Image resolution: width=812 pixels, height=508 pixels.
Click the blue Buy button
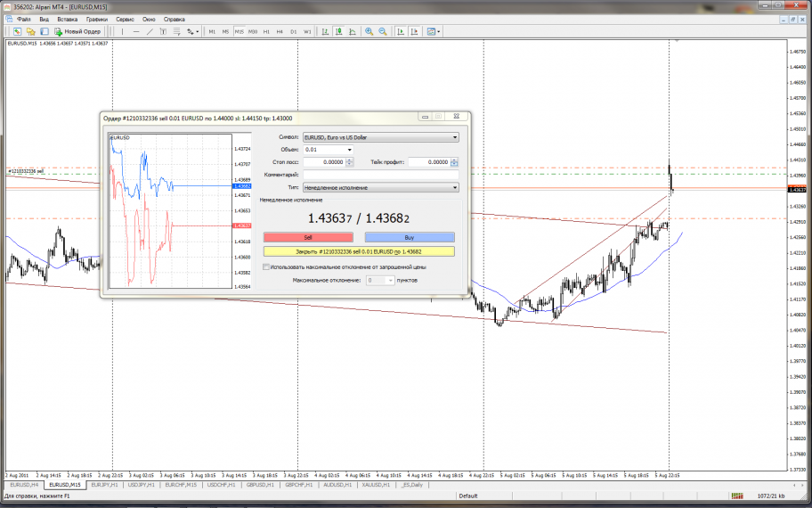tap(410, 237)
